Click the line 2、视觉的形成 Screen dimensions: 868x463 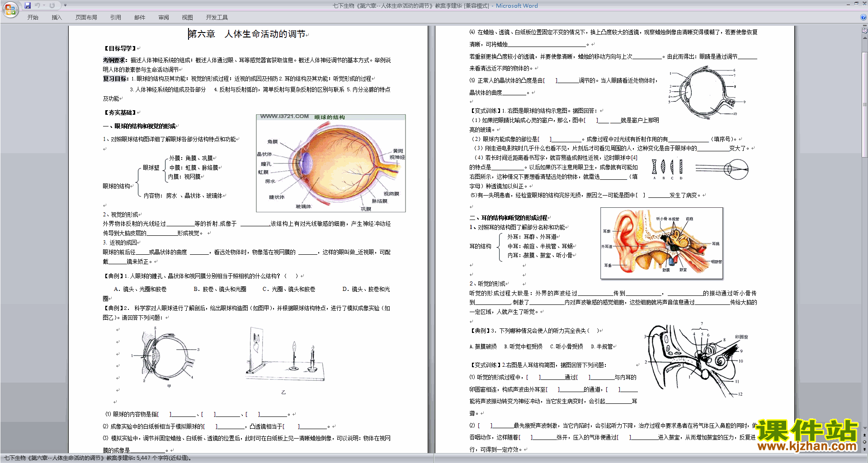tap(121, 215)
